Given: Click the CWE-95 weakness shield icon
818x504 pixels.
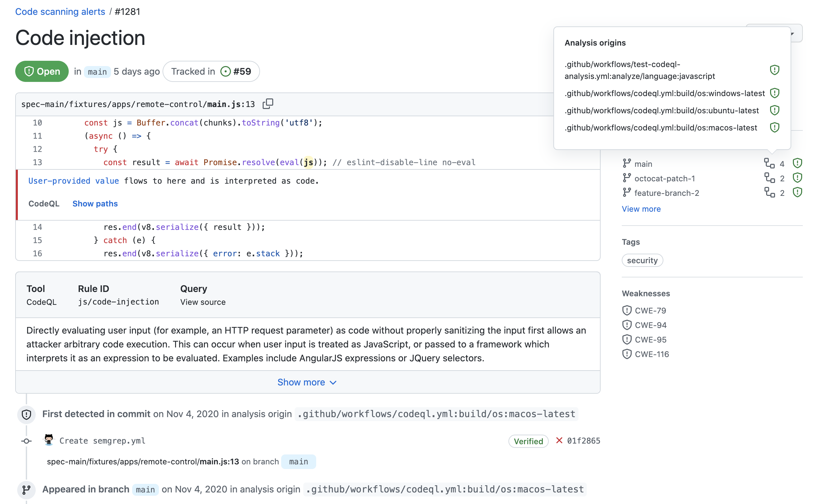Looking at the screenshot, I should pos(627,339).
